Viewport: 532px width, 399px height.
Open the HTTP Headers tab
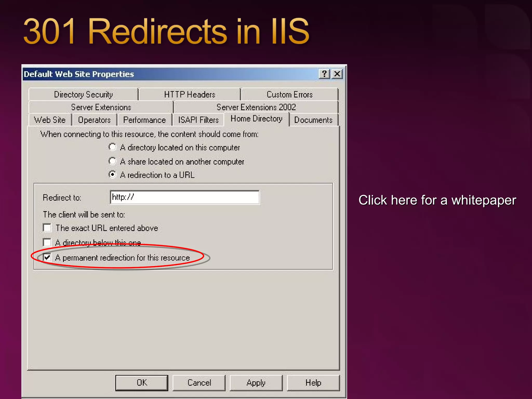pyautogui.click(x=190, y=95)
